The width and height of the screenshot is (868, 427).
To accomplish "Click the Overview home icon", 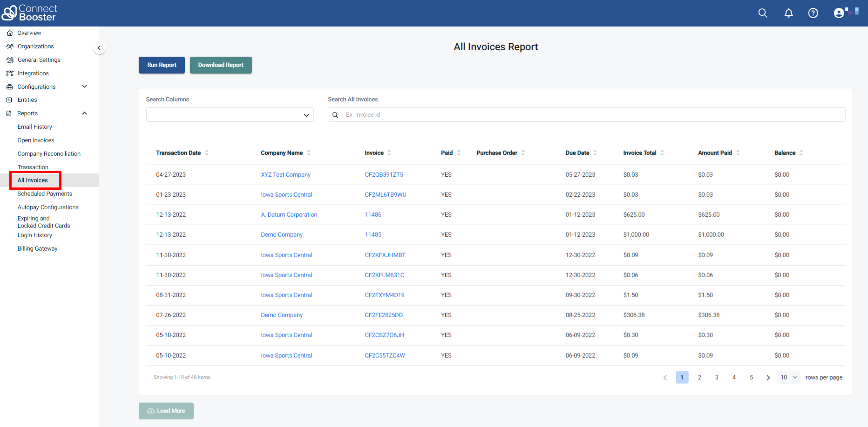I will pos(10,33).
